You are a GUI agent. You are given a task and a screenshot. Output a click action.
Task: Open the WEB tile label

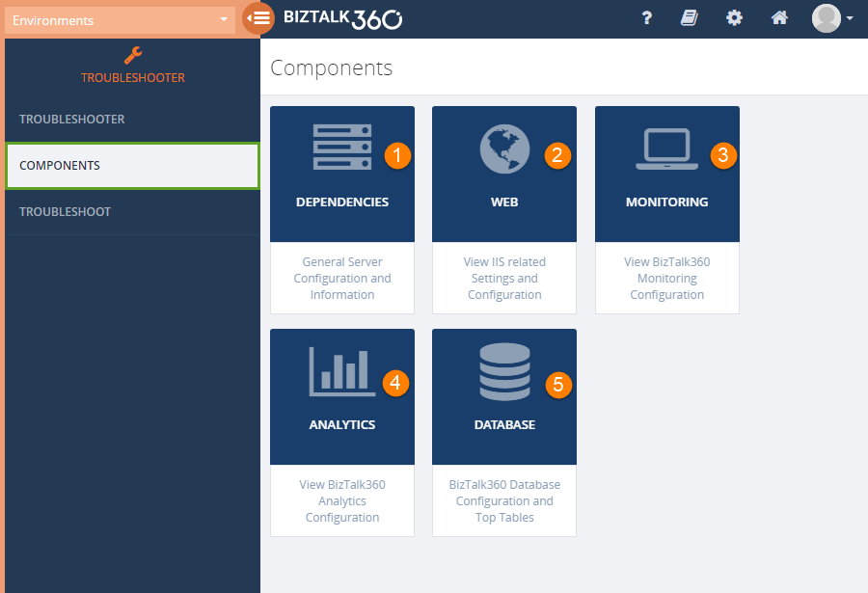(504, 202)
